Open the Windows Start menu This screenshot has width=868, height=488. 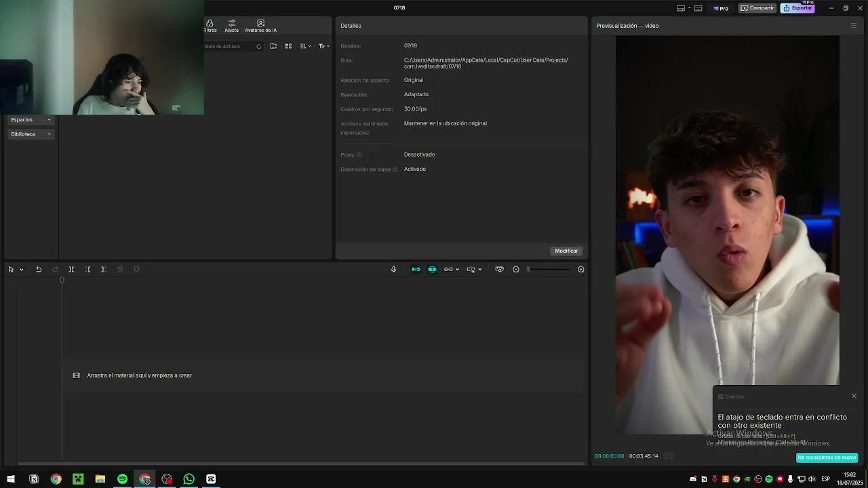11,479
